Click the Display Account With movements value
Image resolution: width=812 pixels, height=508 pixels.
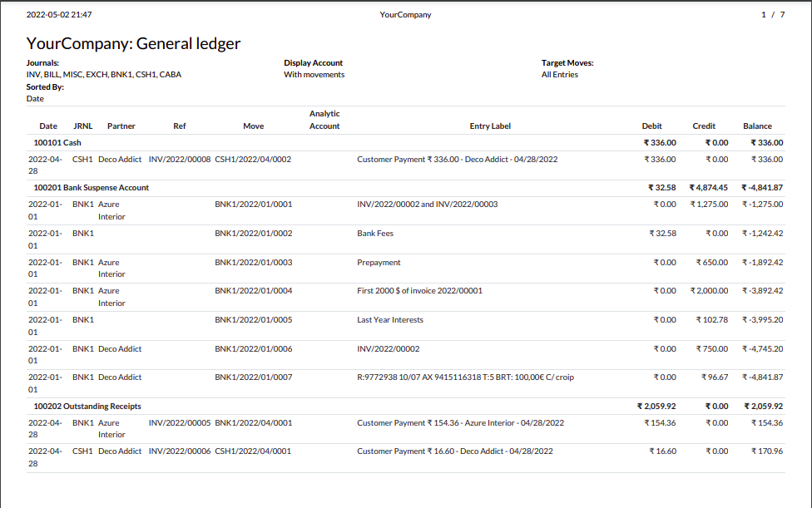(x=314, y=75)
